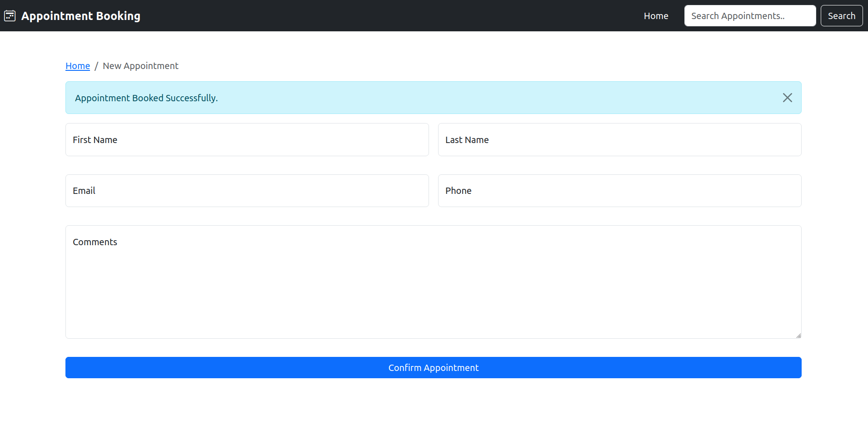Click the Phone placeholder label
The height and width of the screenshot is (425, 868).
tap(458, 190)
